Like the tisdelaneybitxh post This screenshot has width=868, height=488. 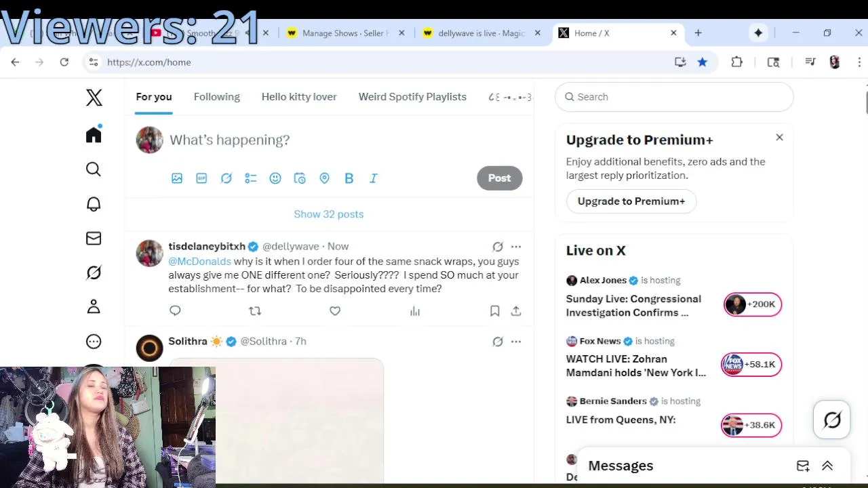(x=335, y=311)
